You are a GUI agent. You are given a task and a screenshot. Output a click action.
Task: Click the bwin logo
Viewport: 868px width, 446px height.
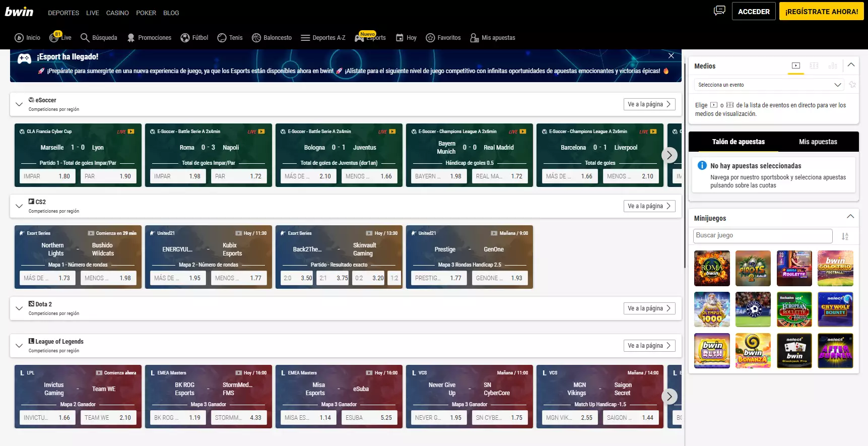(x=19, y=12)
